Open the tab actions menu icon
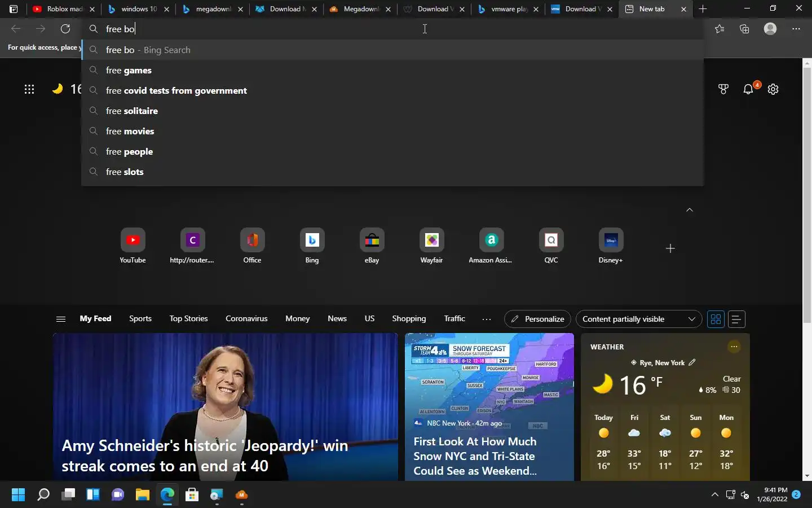 point(14,9)
